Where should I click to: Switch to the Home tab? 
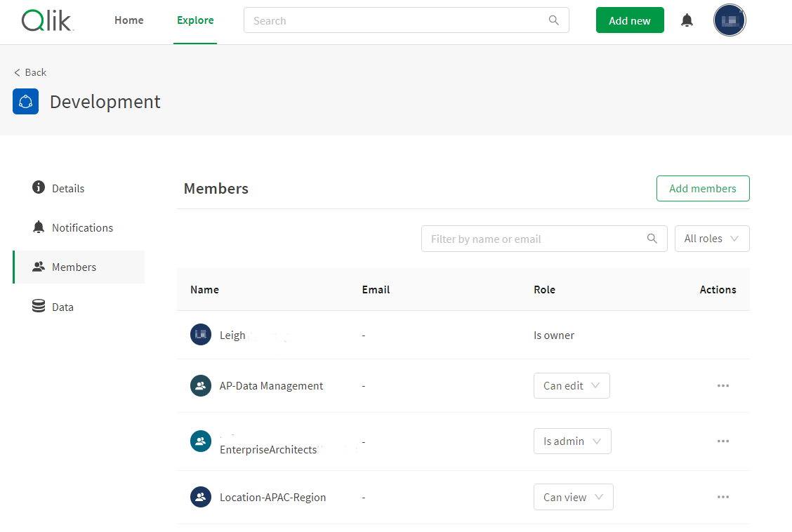click(x=129, y=20)
